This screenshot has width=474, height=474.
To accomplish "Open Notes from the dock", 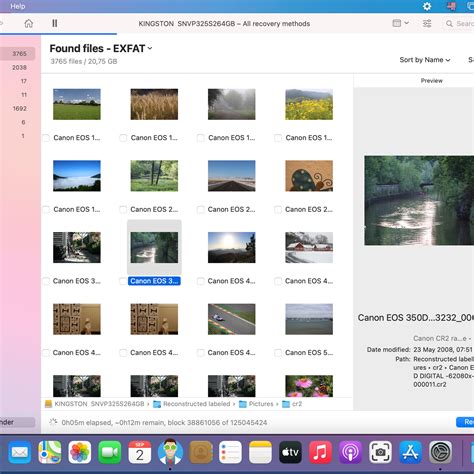I will pyautogui.click(x=260, y=452).
